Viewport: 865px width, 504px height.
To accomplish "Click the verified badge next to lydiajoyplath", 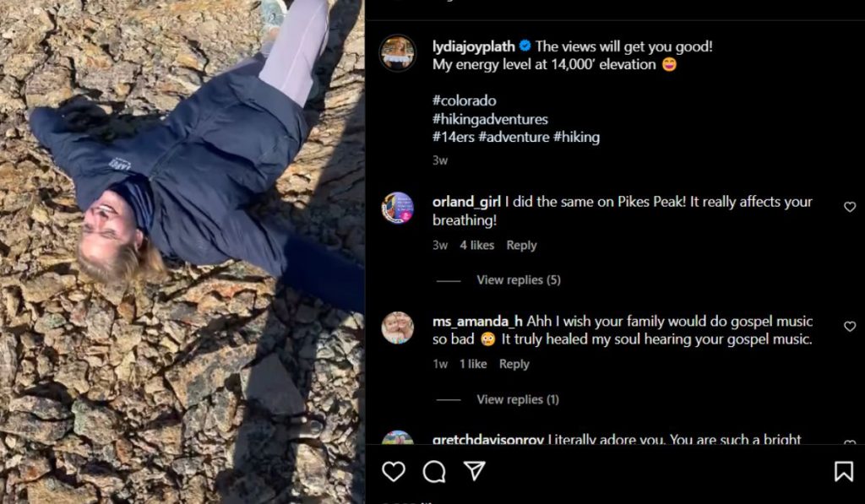I will (x=525, y=46).
